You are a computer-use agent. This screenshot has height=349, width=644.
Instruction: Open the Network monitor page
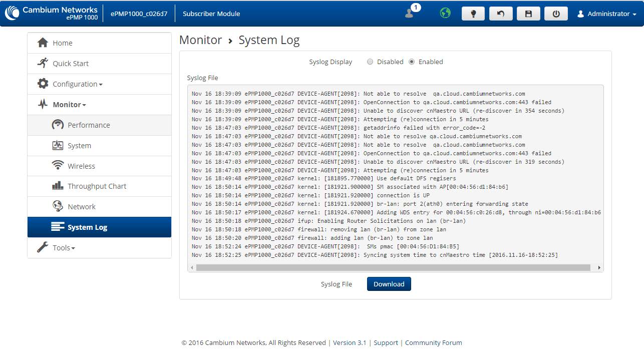[x=99, y=207]
